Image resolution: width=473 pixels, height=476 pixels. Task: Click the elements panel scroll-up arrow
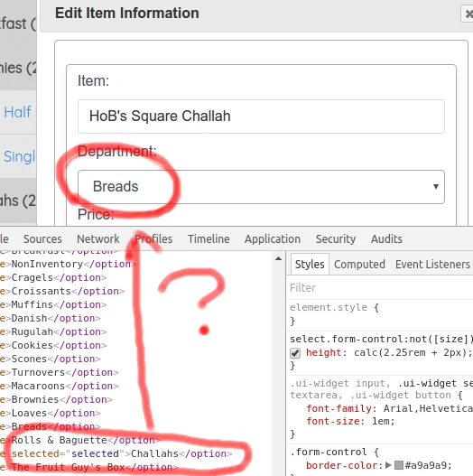(278, 258)
